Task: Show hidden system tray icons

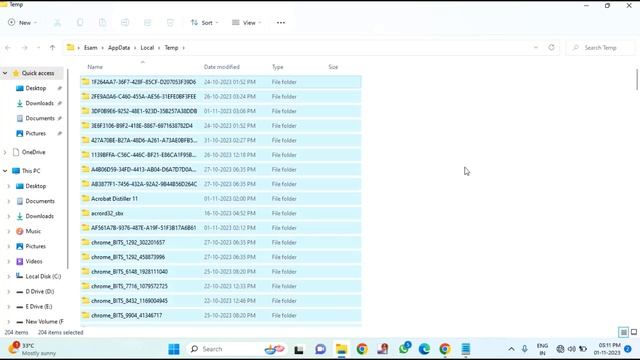Action: coord(511,349)
